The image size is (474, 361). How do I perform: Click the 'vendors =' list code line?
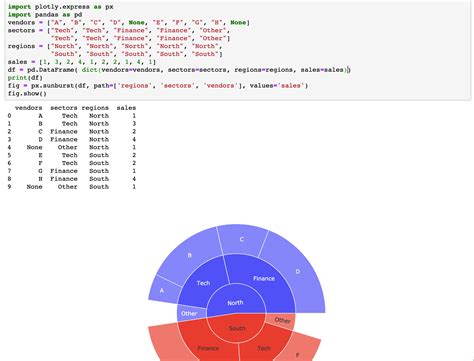click(x=129, y=23)
